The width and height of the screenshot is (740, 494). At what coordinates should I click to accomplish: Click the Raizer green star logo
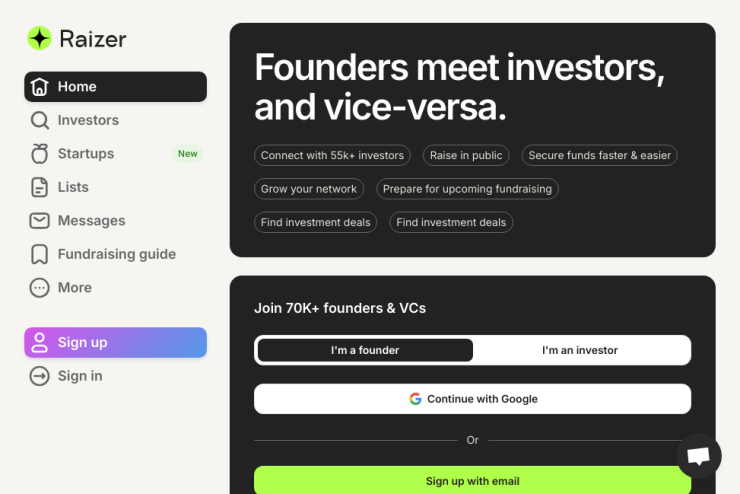(x=39, y=38)
